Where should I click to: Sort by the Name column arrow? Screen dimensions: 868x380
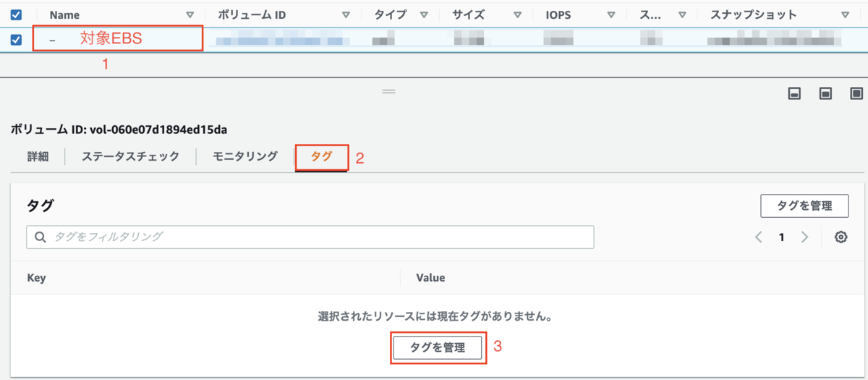point(190,14)
